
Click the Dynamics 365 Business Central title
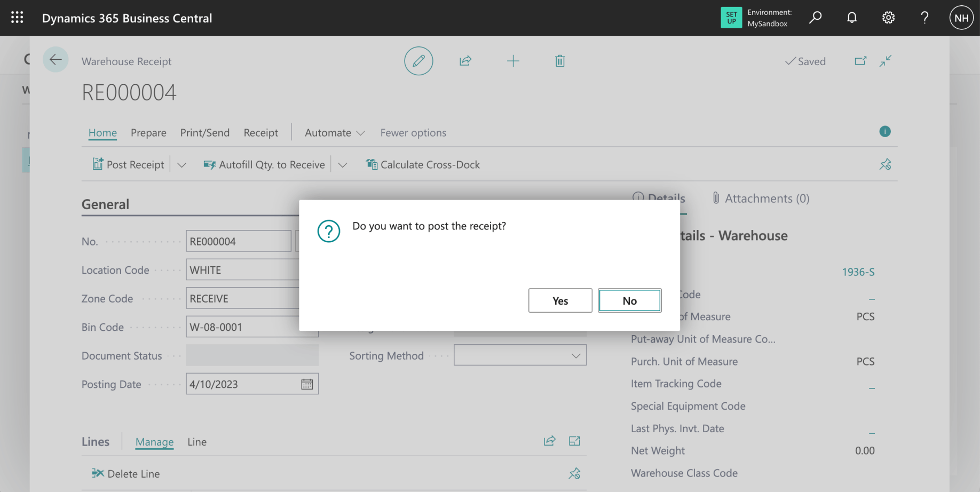tap(127, 18)
